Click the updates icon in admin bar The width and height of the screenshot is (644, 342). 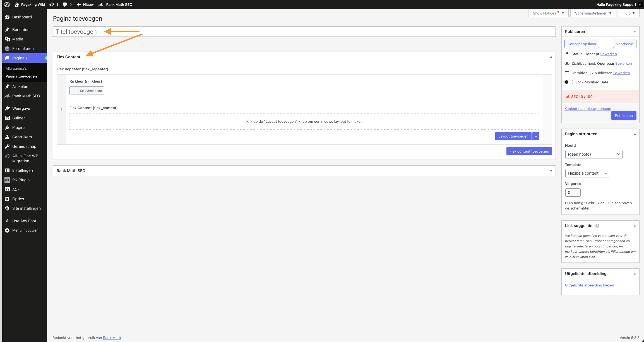point(52,4)
